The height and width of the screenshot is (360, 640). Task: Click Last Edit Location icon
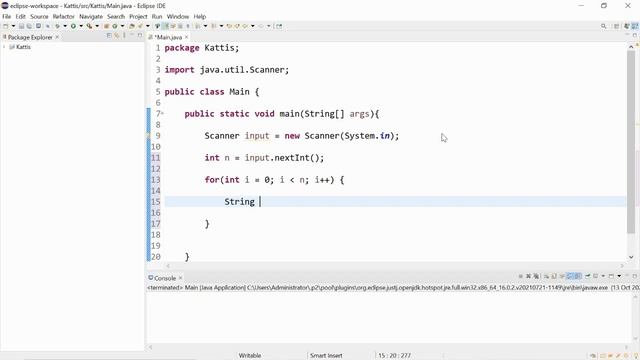[229, 26]
